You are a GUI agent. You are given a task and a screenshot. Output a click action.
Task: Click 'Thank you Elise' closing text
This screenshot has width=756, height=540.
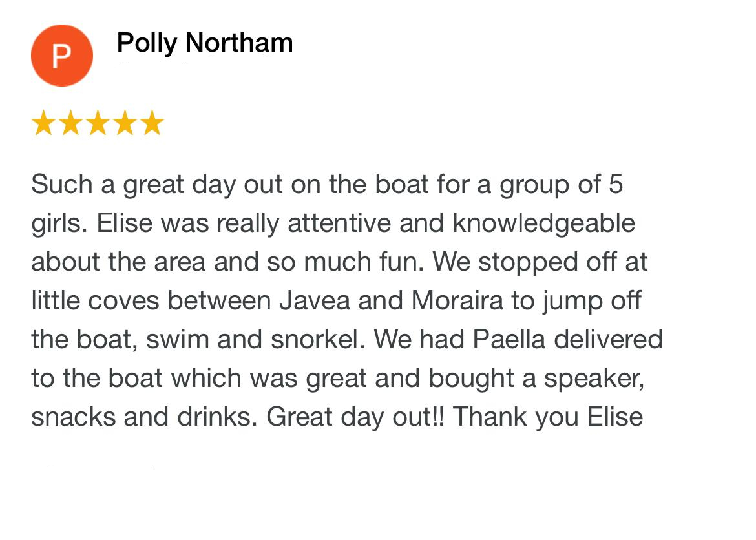[548, 417]
